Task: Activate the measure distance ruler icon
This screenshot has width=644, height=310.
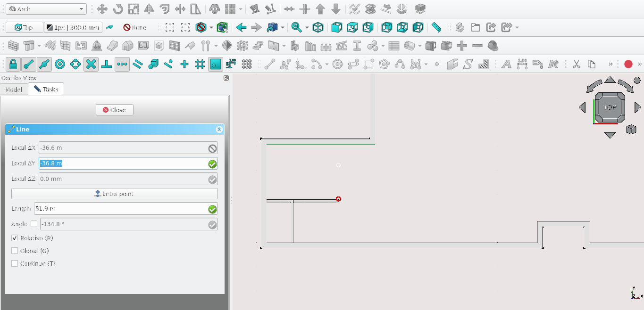Action: point(436,27)
